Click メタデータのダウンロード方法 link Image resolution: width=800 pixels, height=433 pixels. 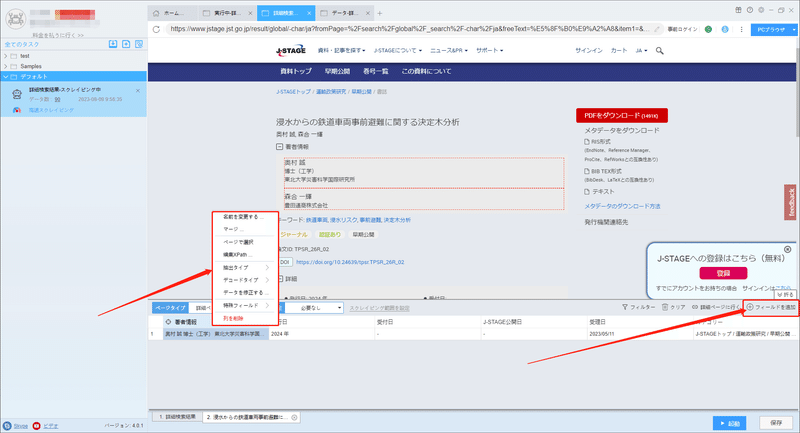(622, 207)
